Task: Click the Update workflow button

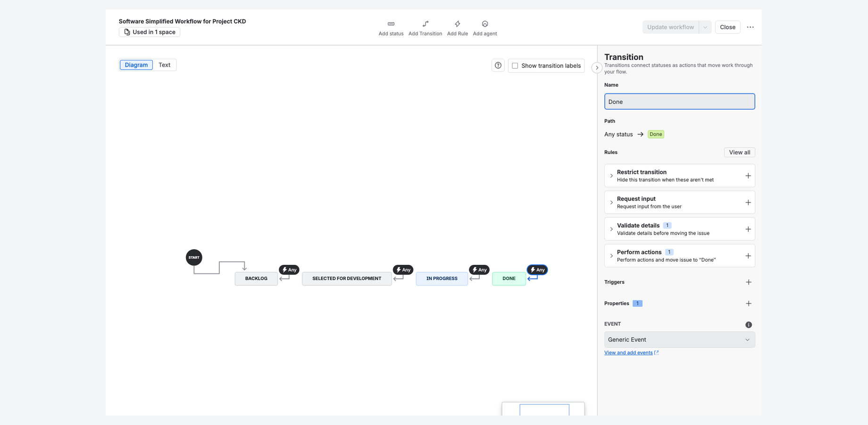Action: click(x=670, y=27)
